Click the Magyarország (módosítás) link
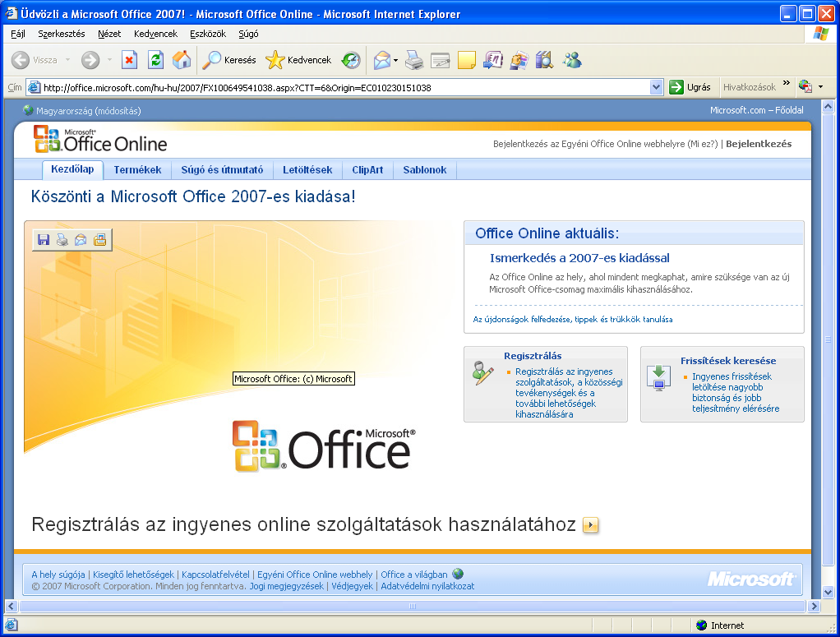The image size is (840, 637). pos(89,111)
